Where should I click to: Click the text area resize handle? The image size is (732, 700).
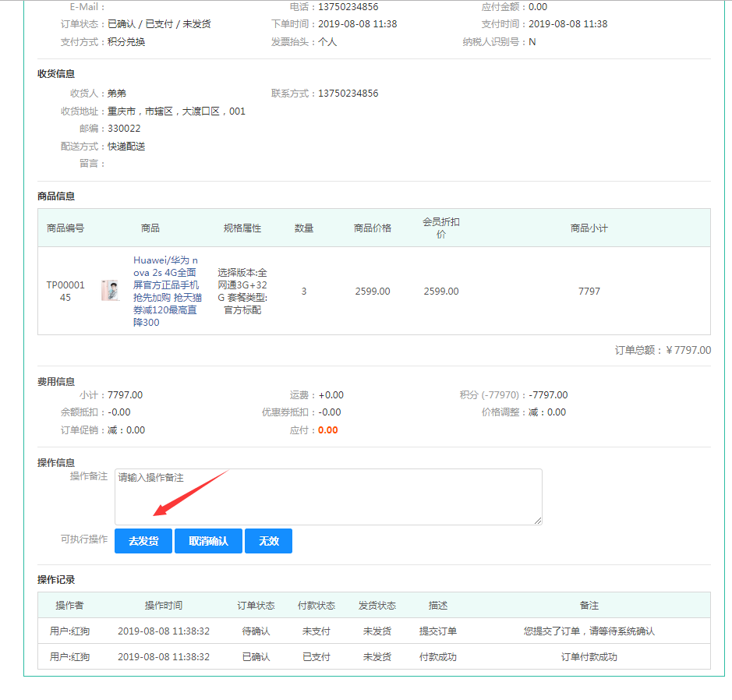point(537,520)
